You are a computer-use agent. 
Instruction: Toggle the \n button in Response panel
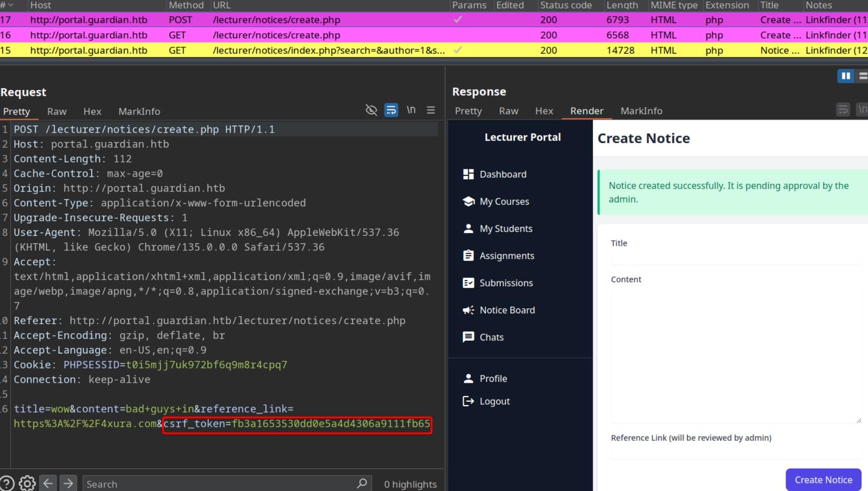point(863,109)
